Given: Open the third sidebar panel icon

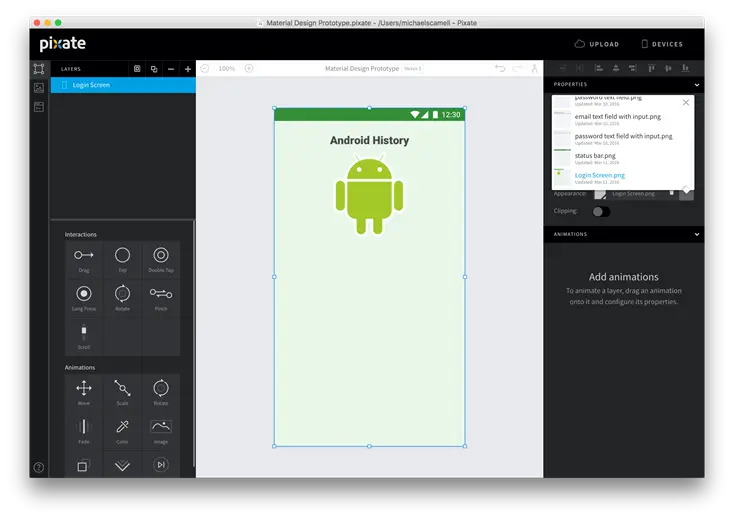Looking at the screenshot, I should click(x=39, y=107).
